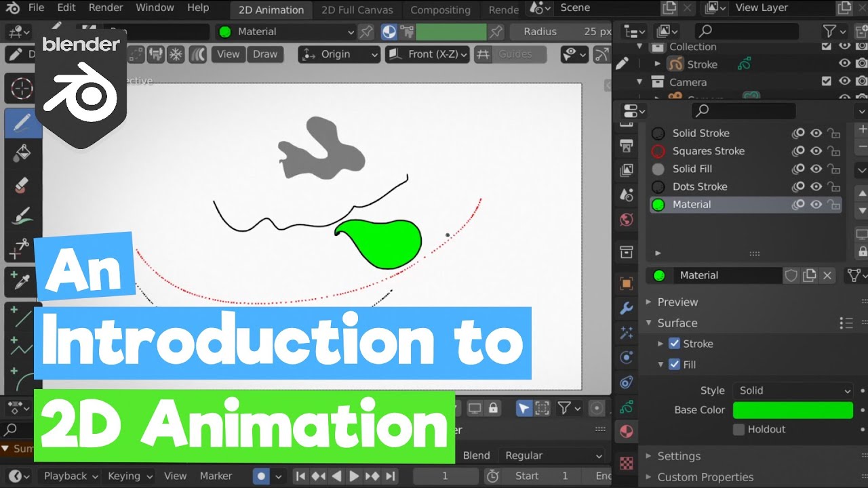Add a new material slot
868x488 pixels.
pyautogui.click(x=861, y=129)
